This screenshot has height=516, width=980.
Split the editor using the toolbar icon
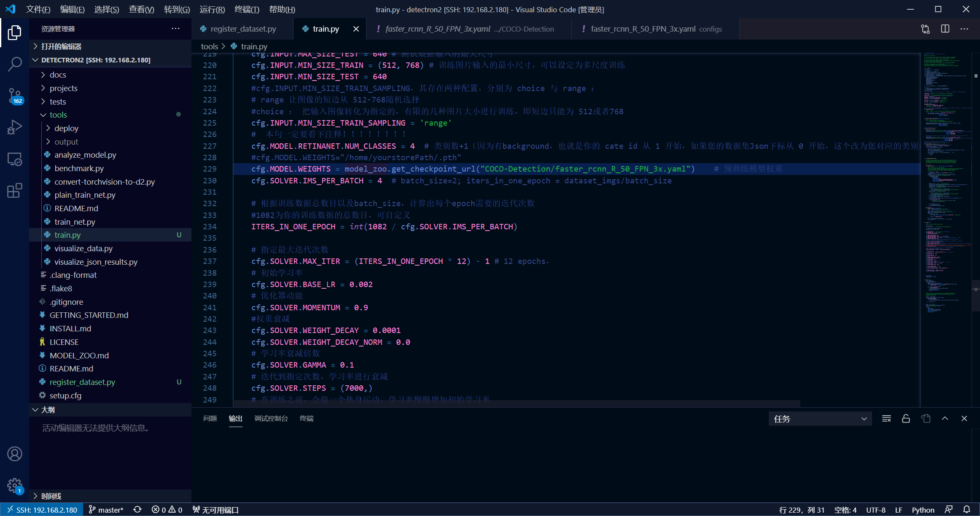tap(945, 29)
